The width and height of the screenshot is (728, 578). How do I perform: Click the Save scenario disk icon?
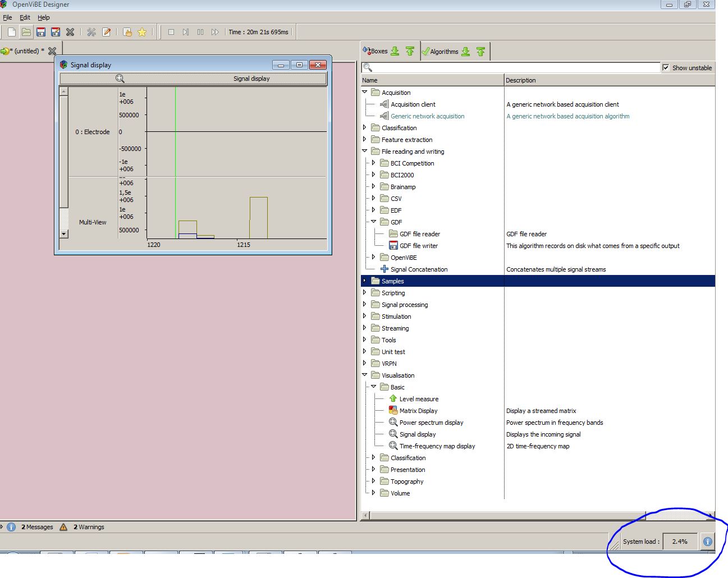41,32
